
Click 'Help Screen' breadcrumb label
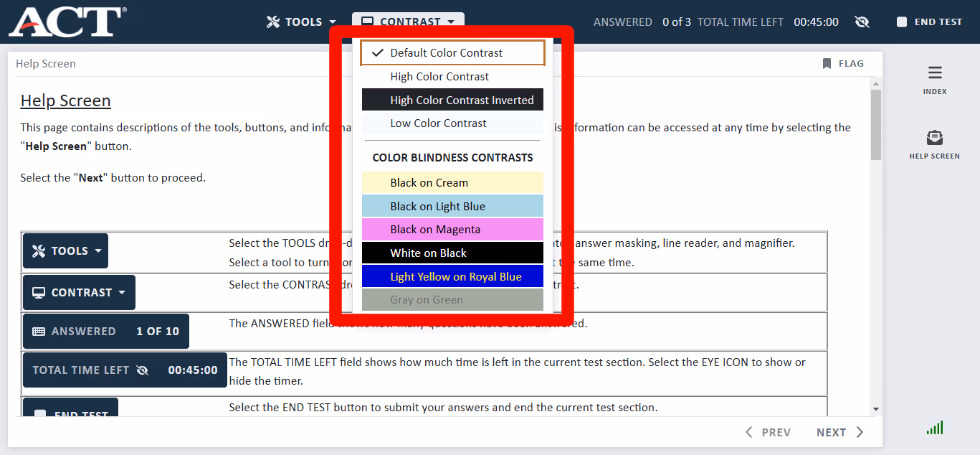[x=46, y=64]
